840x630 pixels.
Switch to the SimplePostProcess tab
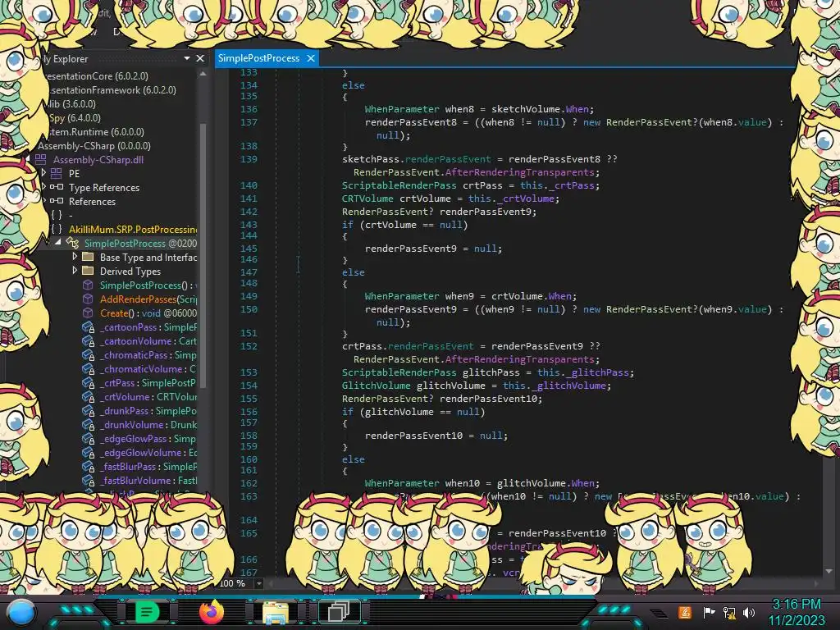click(258, 58)
